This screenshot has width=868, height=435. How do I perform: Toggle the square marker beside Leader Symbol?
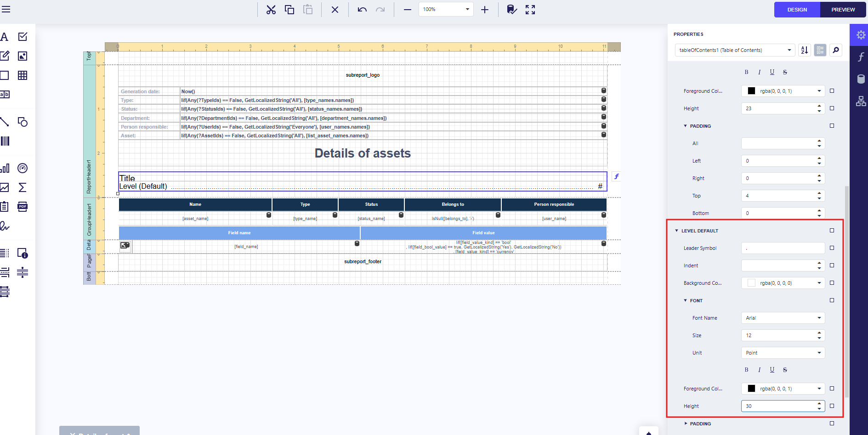832,248
